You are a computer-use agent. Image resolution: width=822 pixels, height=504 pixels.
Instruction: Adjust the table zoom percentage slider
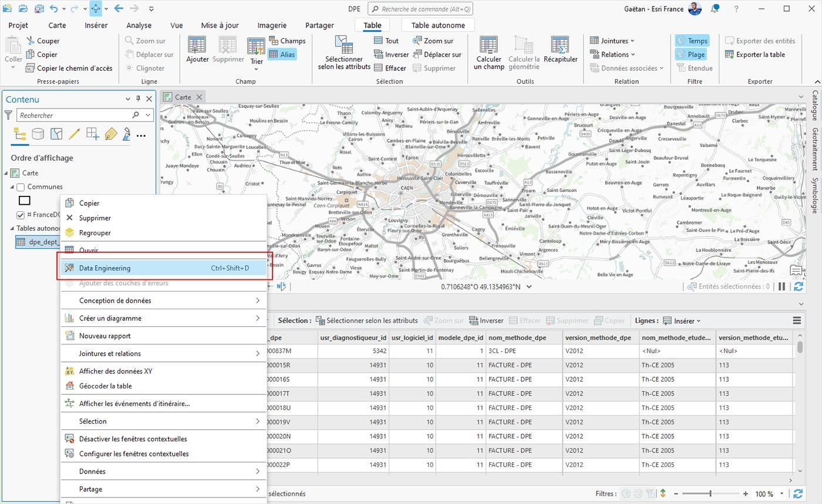point(710,494)
